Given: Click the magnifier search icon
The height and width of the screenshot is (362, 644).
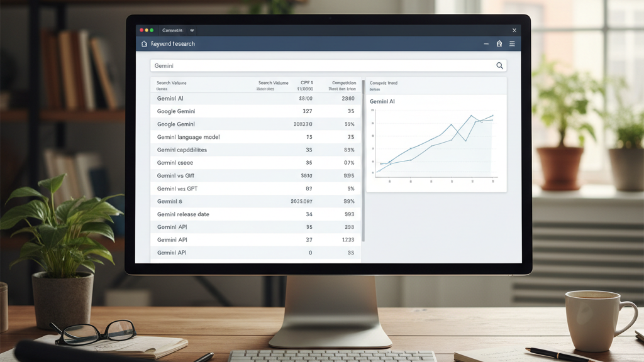Looking at the screenshot, I should [499, 65].
